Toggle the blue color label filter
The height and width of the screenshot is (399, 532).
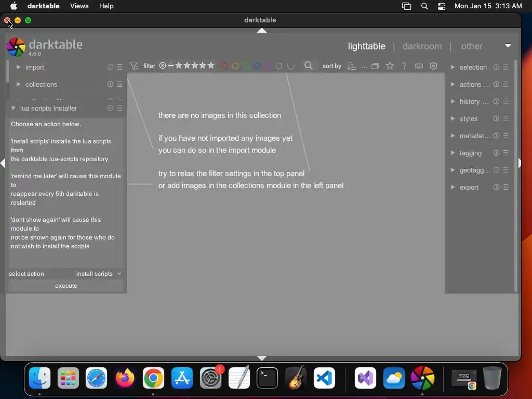257,66
